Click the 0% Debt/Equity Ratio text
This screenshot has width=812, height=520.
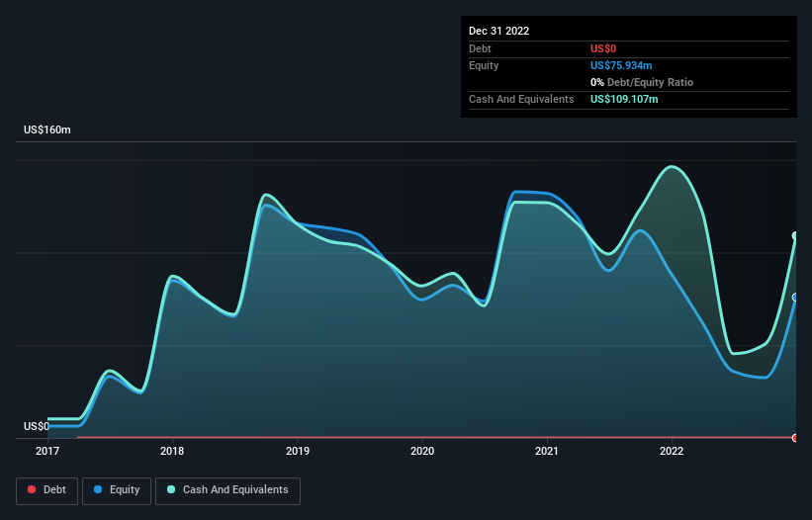click(642, 82)
